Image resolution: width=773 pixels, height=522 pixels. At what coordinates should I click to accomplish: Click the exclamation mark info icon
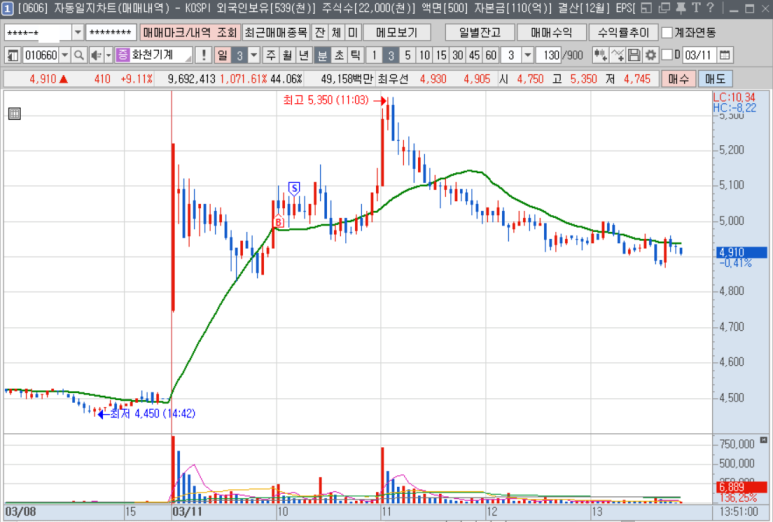point(203,55)
